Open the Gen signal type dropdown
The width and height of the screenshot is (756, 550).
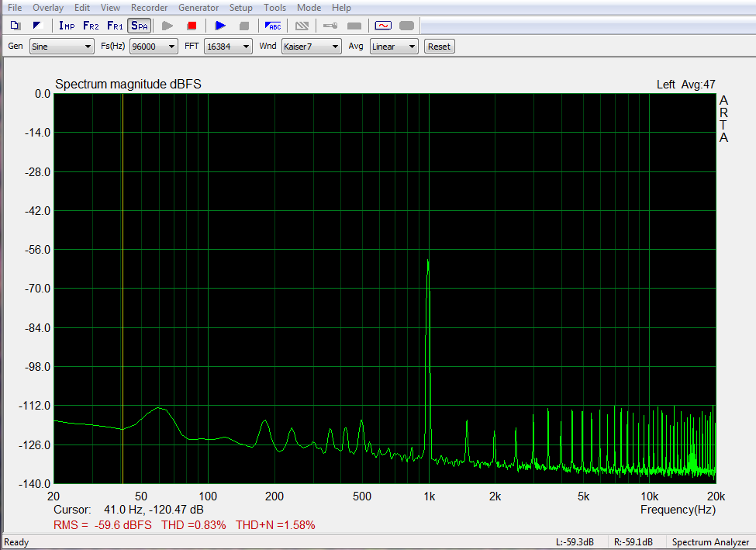click(62, 47)
